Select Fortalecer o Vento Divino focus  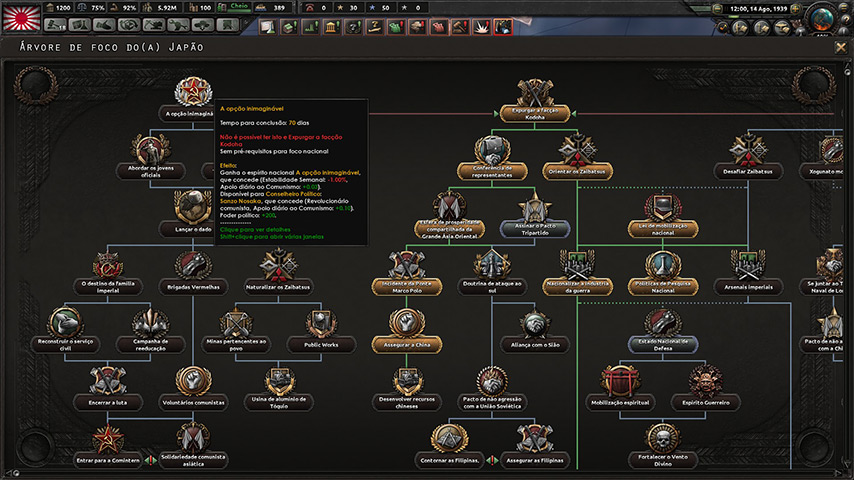tap(663, 447)
